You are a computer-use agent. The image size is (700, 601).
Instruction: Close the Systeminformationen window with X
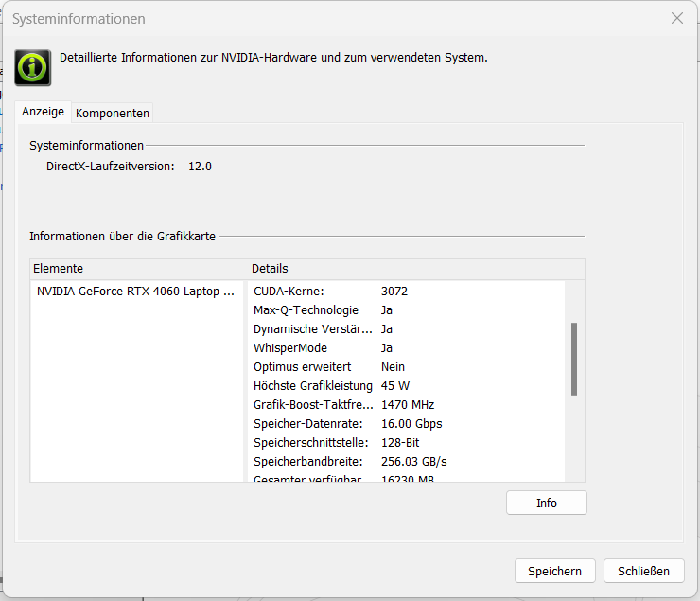coord(676,18)
